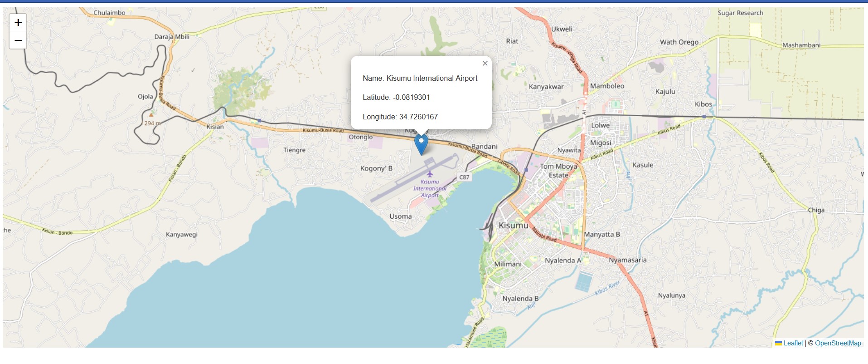Close the Kisumu International Airport popup
Screen dimensions: 868x364
pyautogui.click(x=485, y=64)
